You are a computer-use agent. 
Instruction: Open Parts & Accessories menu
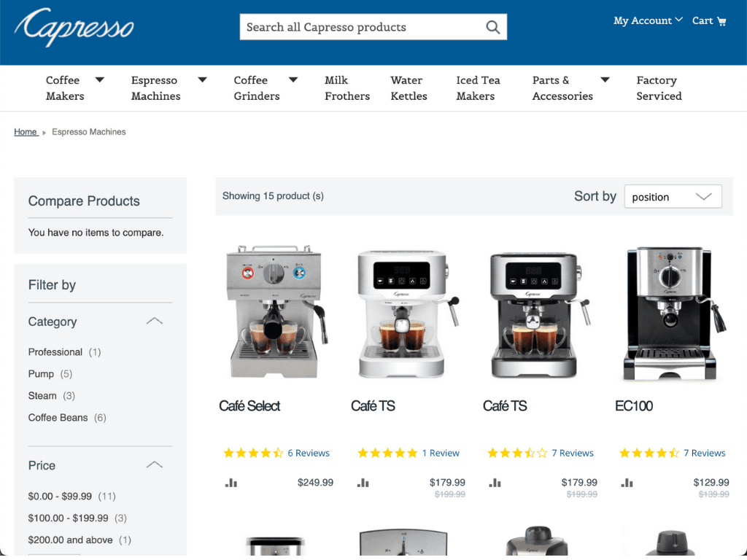pyautogui.click(x=562, y=88)
